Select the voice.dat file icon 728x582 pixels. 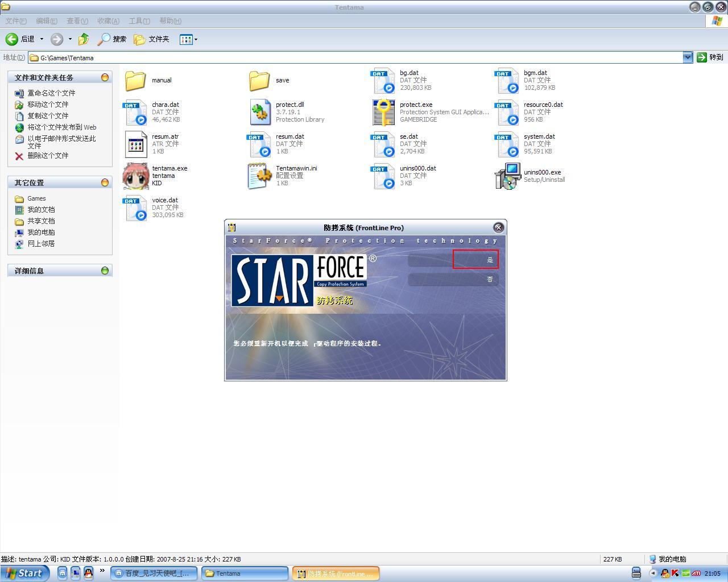(x=136, y=208)
